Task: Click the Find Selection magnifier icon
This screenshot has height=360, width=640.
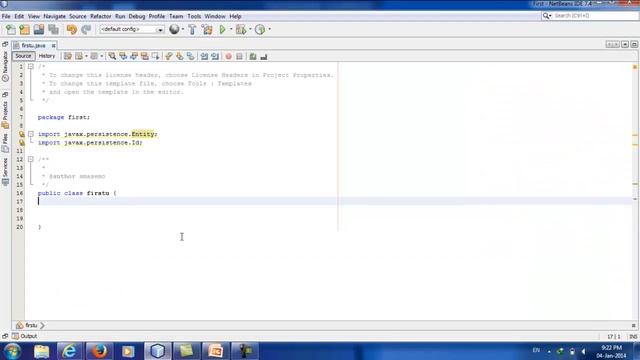Action: (112, 56)
